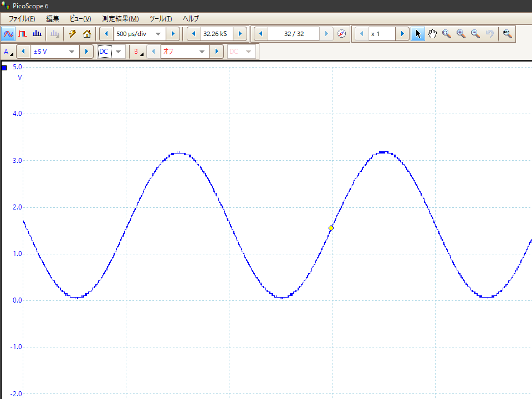Image resolution: width=532 pixels, height=399 pixels.
Task: Select the zoom-out magnifier tool
Action: click(x=475, y=34)
